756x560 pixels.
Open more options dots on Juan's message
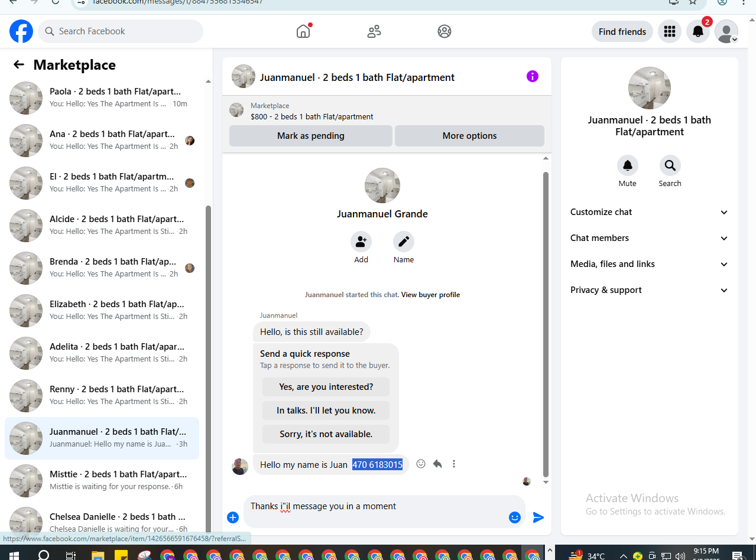(454, 464)
